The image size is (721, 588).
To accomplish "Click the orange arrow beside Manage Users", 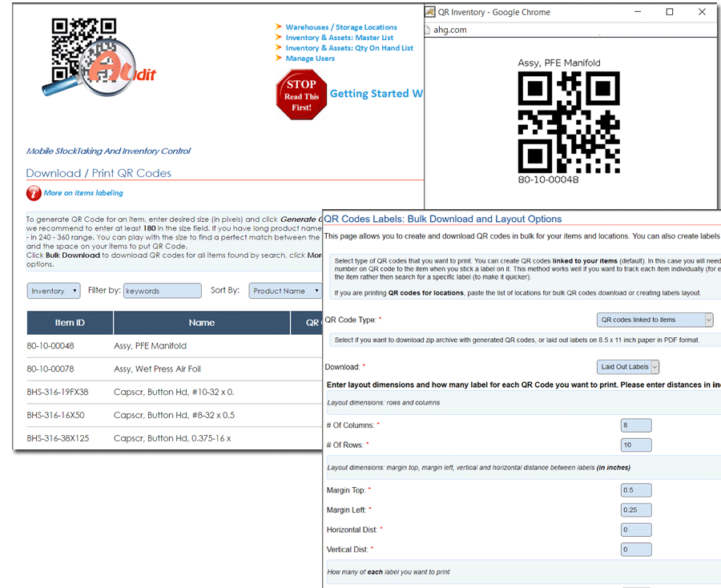I will (x=278, y=58).
